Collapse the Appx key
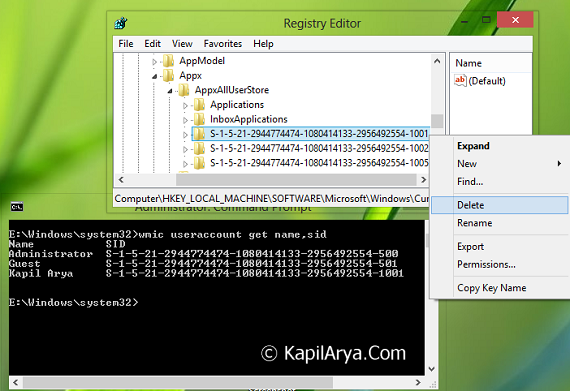Viewport: 570px width, 391px height. point(154,76)
